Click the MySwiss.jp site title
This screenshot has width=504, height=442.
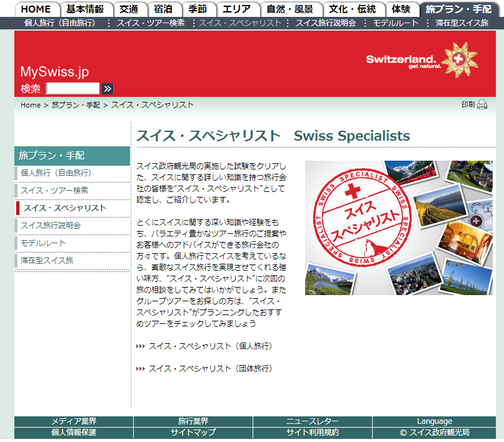[x=54, y=72]
